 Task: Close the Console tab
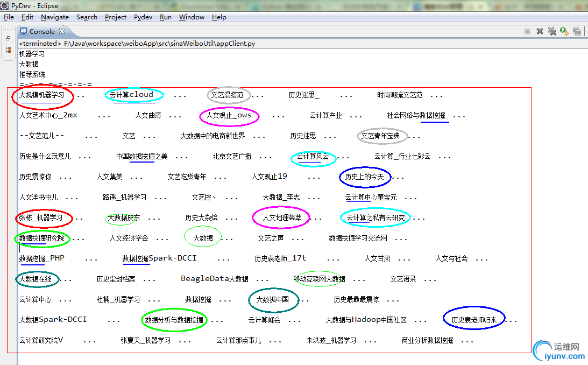(x=62, y=31)
